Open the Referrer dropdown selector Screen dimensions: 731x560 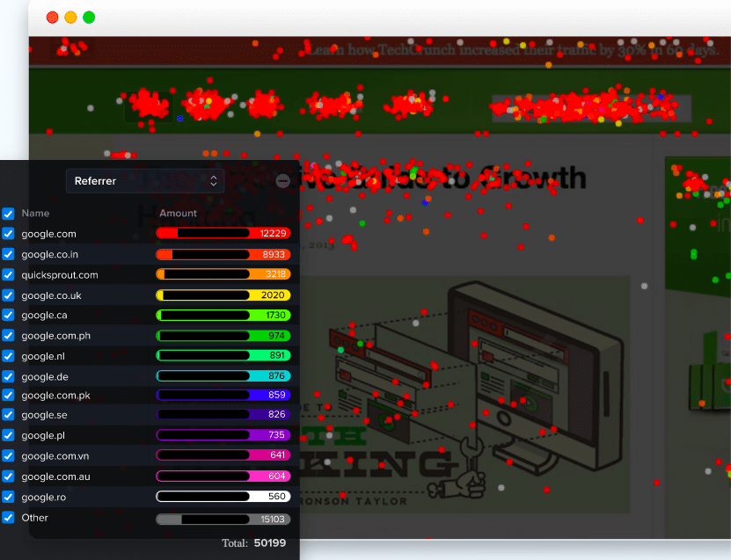coord(145,181)
